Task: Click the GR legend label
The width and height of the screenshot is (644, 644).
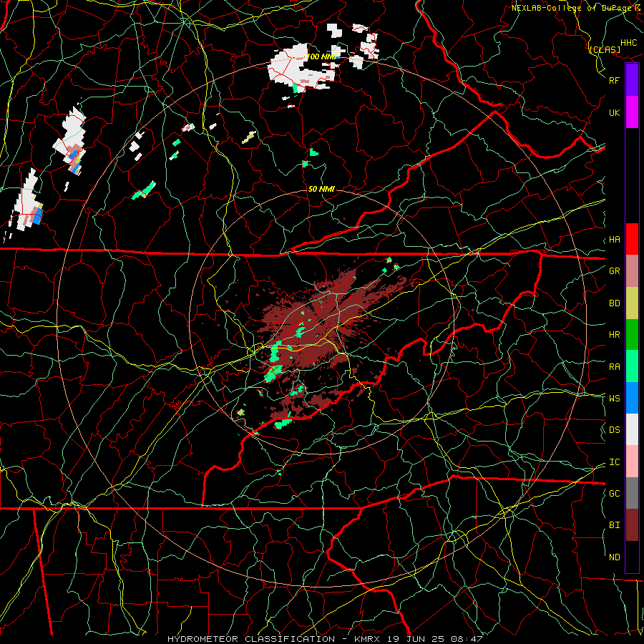Action: coord(615,271)
